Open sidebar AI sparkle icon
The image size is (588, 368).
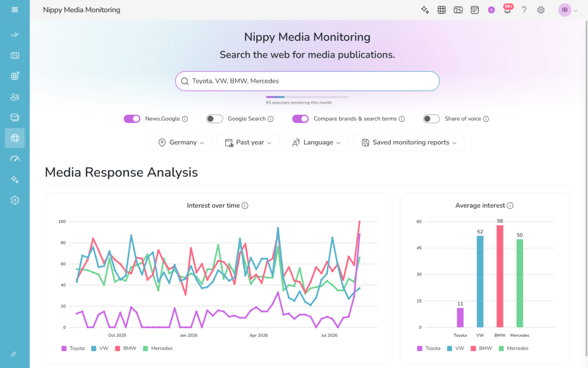click(15, 179)
